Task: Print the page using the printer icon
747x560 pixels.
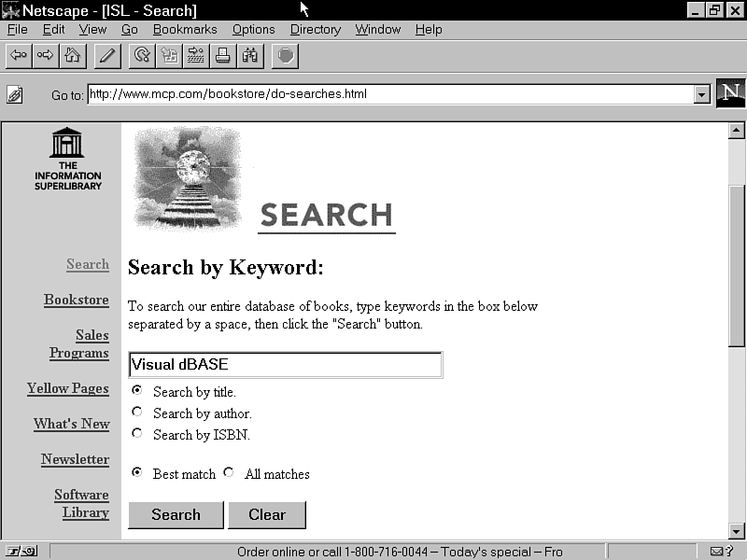Action: [223, 56]
